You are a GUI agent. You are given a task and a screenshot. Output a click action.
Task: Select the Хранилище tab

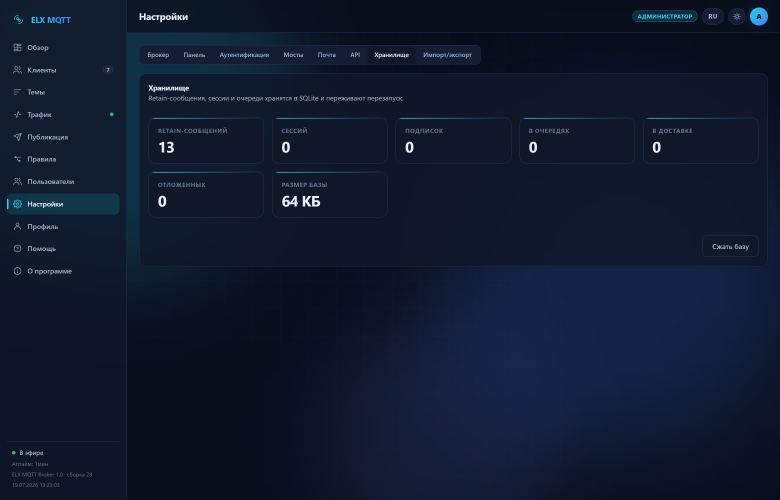pos(391,55)
